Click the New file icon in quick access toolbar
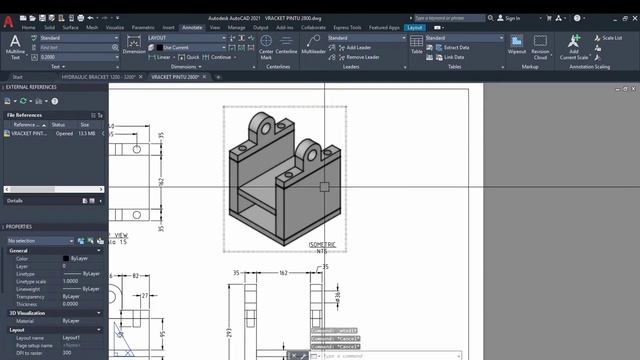640x360 pixels. 23,18
